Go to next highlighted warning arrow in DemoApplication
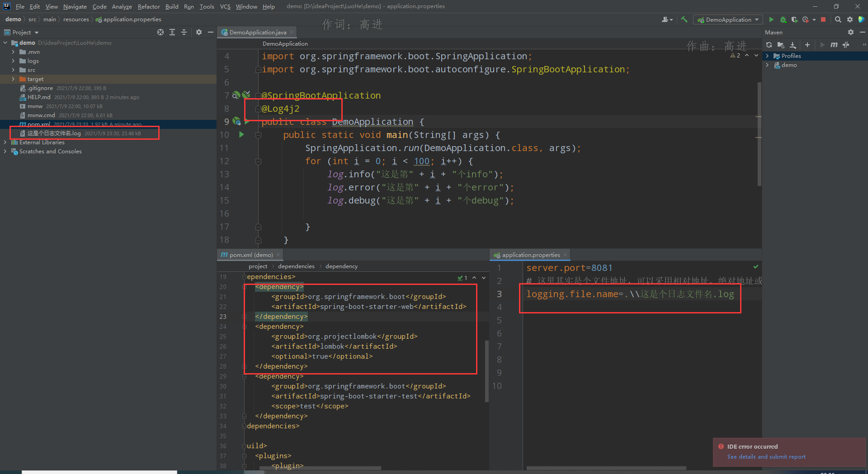The width and height of the screenshot is (868, 474). click(756, 55)
